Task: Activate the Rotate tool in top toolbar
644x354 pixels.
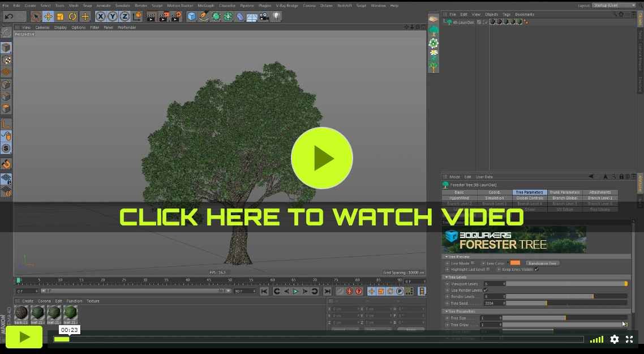Action: 72,16
